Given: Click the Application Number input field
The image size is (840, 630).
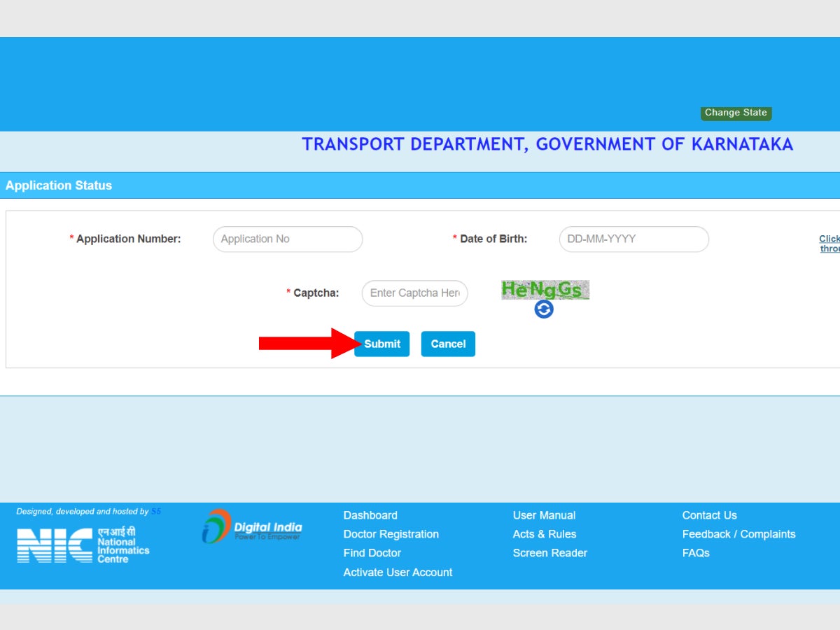Looking at the screenshot, I should click(x=287, y=239).
